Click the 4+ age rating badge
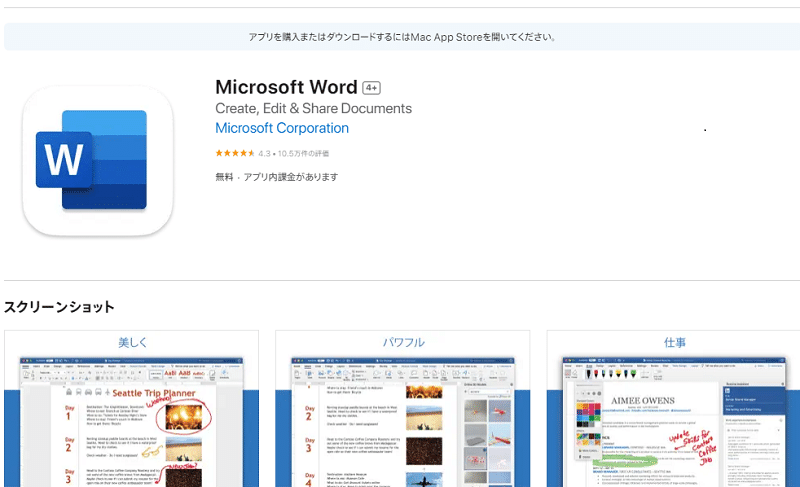 371,88
